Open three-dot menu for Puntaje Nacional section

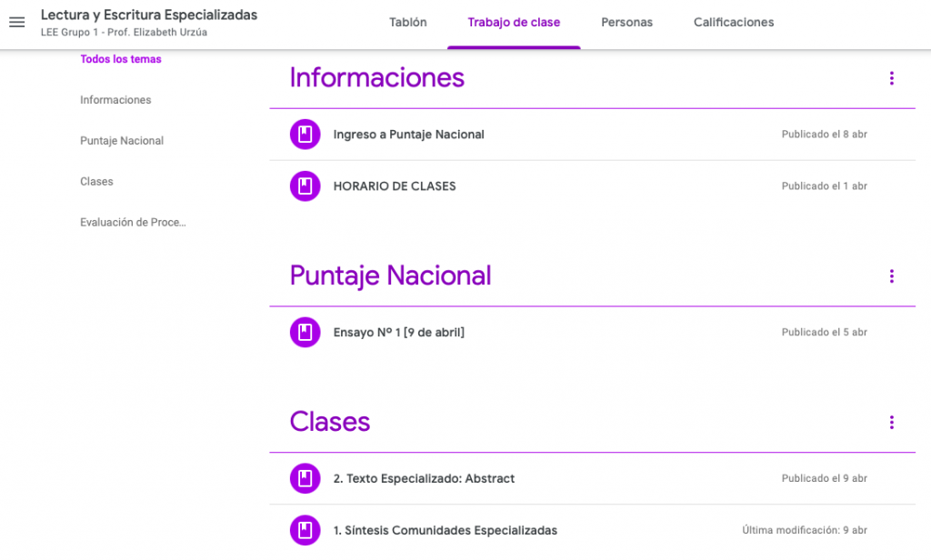coord(891,276)
